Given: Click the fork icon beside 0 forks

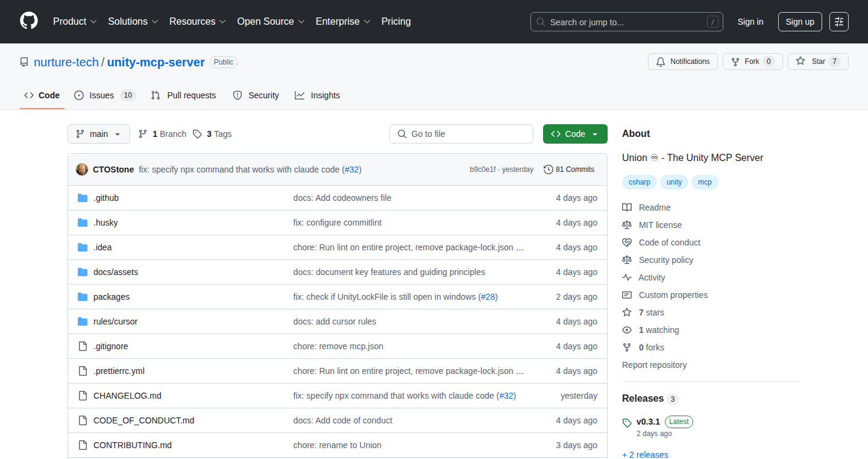Looking at the screenshot, I should pyautogui.click(x=627, y=347).
